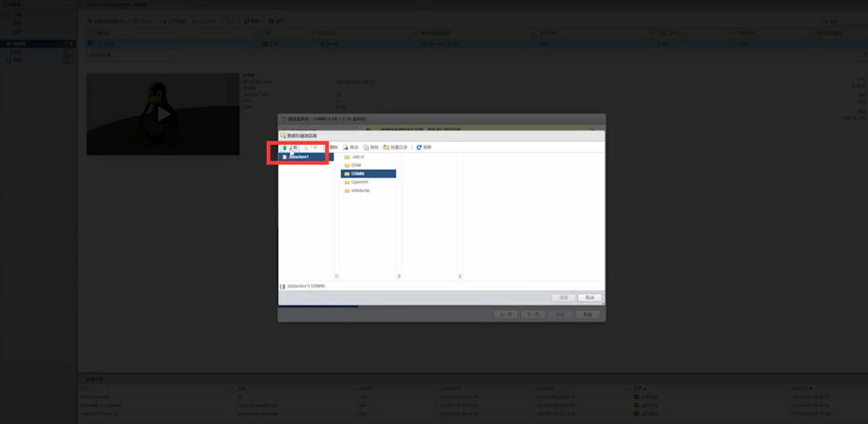This screenshot has width=868, height=424.
Task: Select datastore1 in the left pane
Action: tap(306, 157)
